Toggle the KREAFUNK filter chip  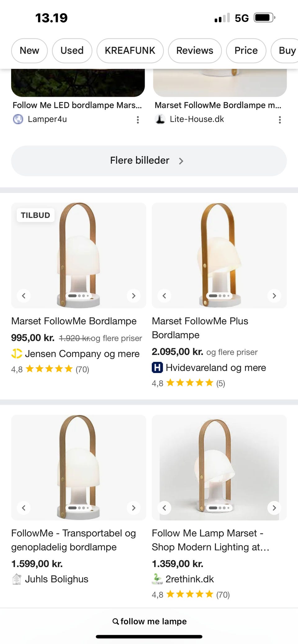coord(130,51)
